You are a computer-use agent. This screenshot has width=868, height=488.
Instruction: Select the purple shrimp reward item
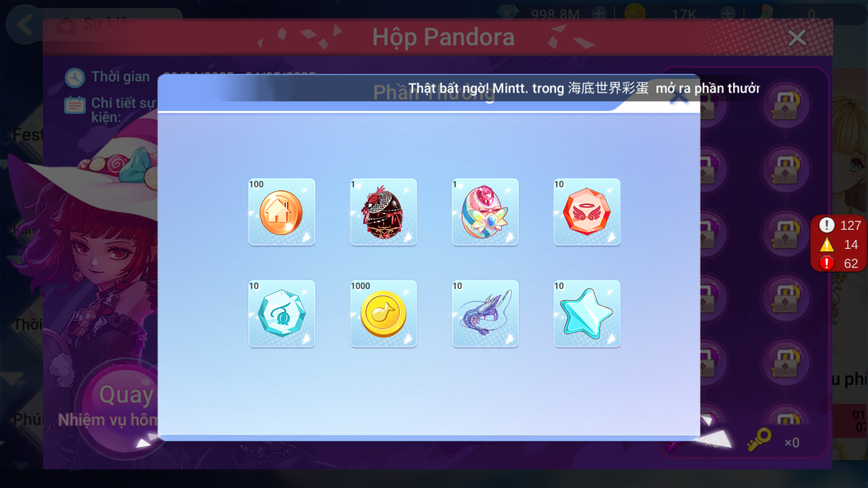coord(485,313)
